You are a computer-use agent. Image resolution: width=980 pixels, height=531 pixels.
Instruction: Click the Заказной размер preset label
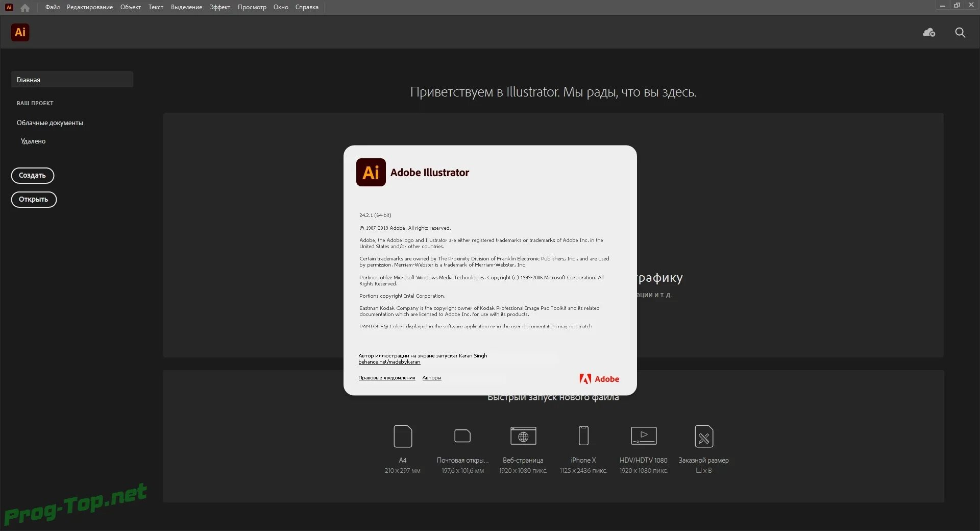[x=704, y=460]
